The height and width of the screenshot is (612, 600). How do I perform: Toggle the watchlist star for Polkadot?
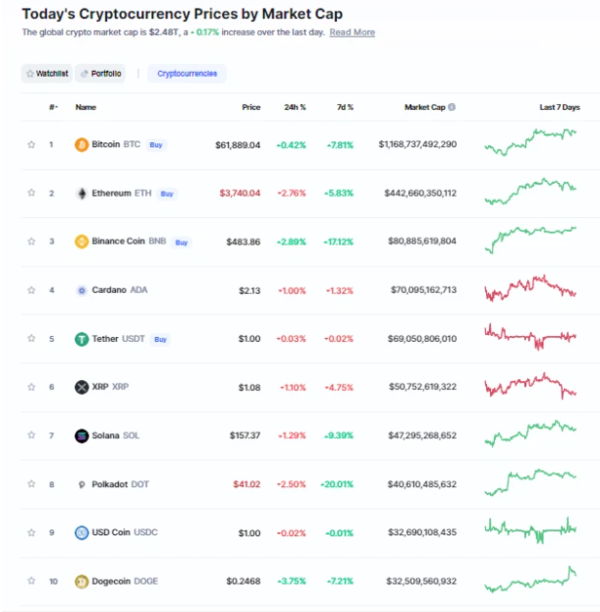coord(31,484)
